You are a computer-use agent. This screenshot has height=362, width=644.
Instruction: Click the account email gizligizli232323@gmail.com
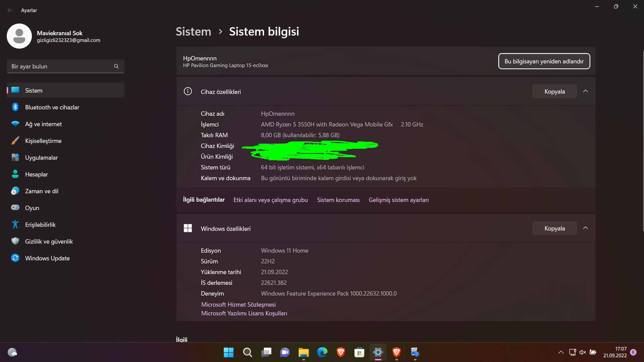point(69,40)
